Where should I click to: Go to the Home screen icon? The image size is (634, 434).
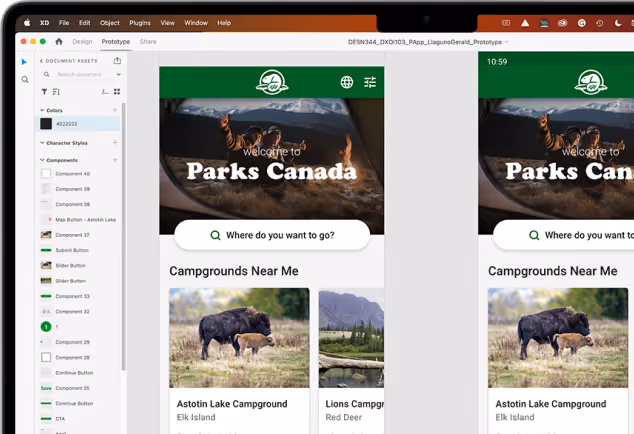[59, 41]
